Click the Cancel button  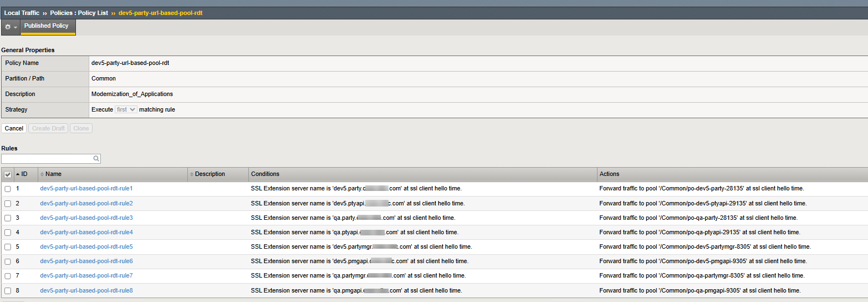pyautogui.click(x=14, y=128)
